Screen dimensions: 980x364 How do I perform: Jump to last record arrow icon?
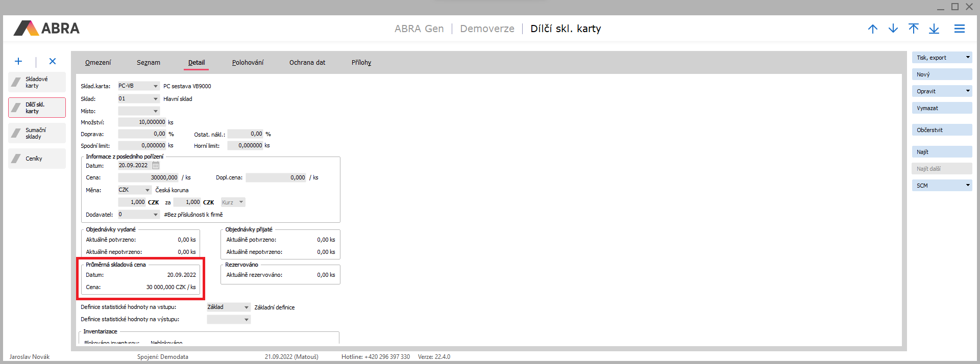tap(934, 29)
